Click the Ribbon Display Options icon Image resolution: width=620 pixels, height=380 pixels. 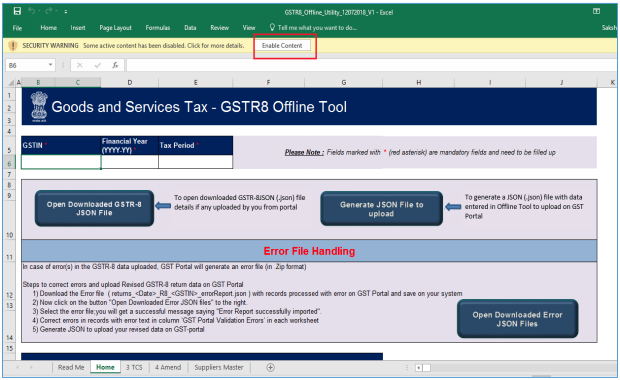point(596,11)
